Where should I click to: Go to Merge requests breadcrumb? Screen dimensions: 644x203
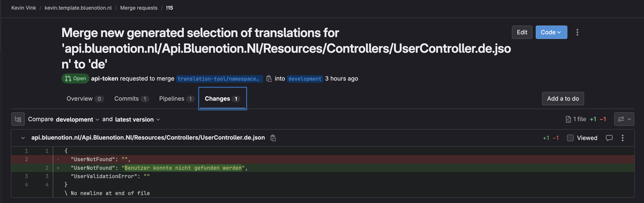point(139,8)
